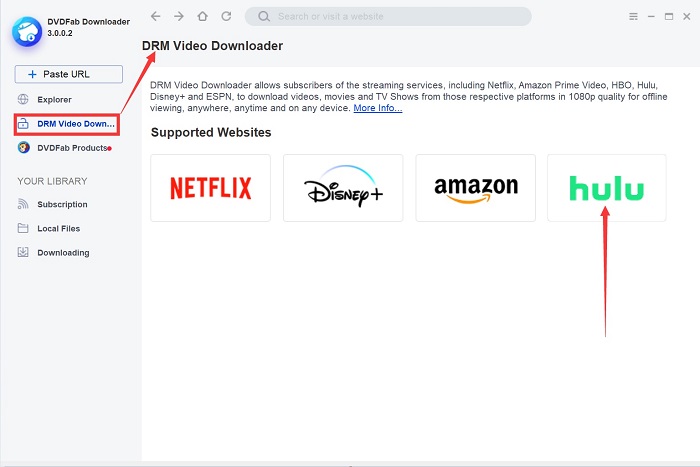Click the Explorer globe icon

click(x=23, y=99)
